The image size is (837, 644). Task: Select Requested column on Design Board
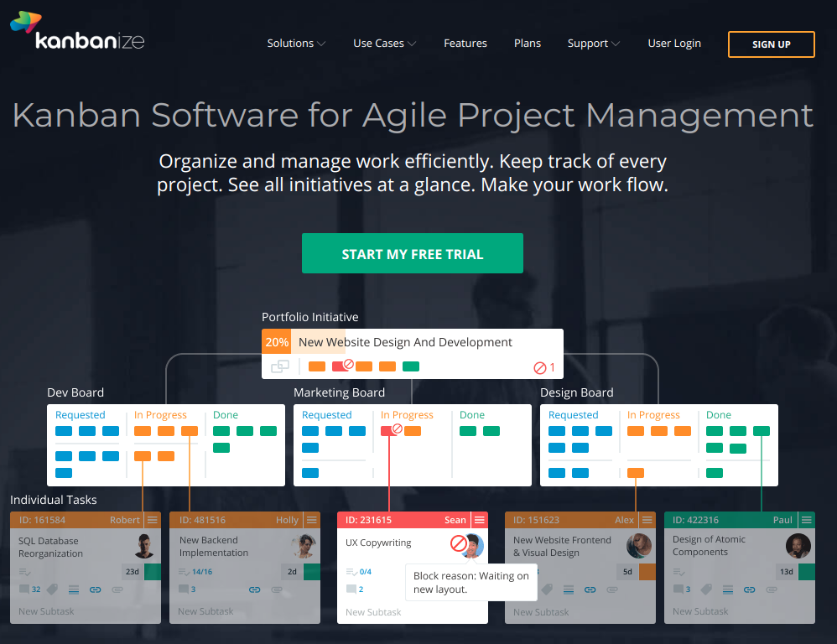coord(574,414)
